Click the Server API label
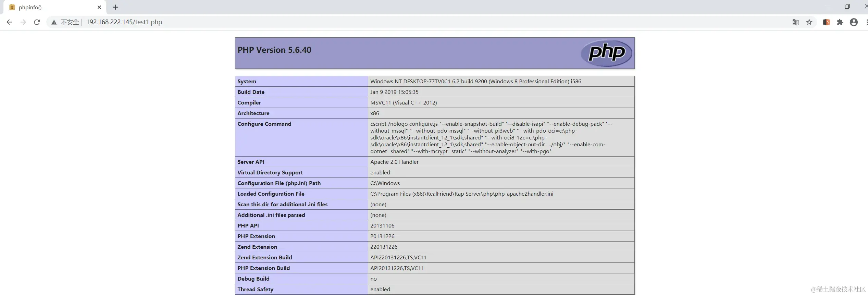The width and height of the screenshot is (868, 295). (251, 162)
